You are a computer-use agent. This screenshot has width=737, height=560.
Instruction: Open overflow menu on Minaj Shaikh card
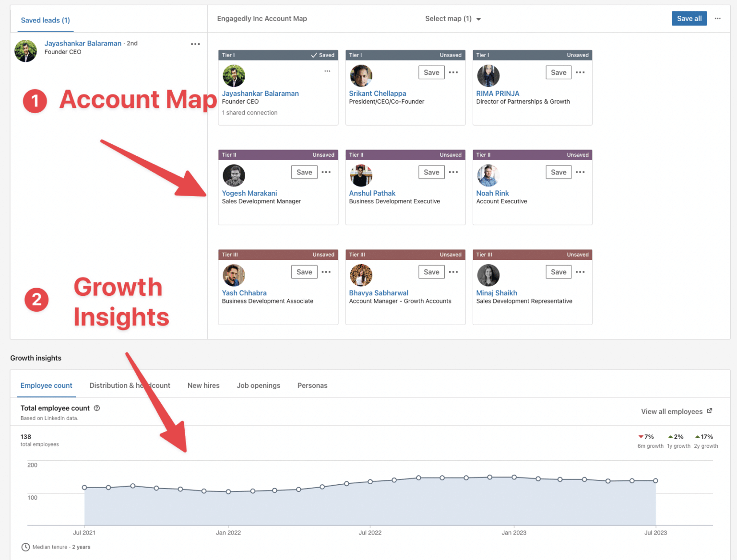[581, 272]
